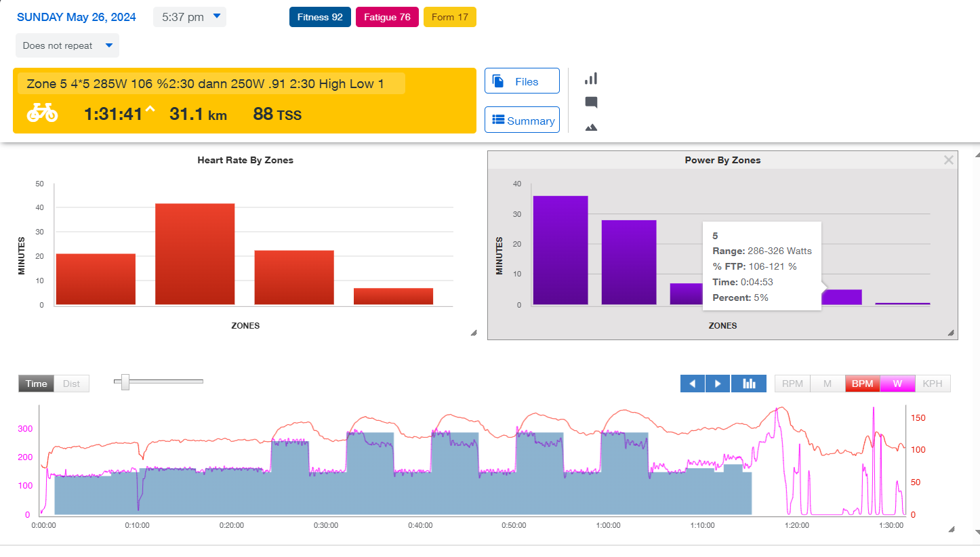Click the Fatigue 76 badge
Image resolution: width=980 pixels, height=557 pixels.
point(387,17)
